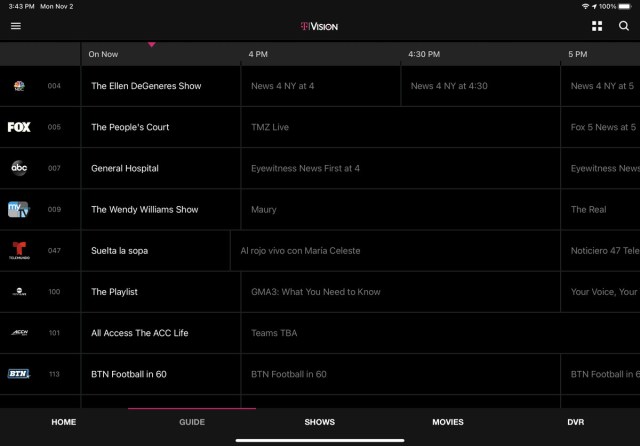Open Your Voice, Your listing
640x446 pixels.
click(600, 292)
